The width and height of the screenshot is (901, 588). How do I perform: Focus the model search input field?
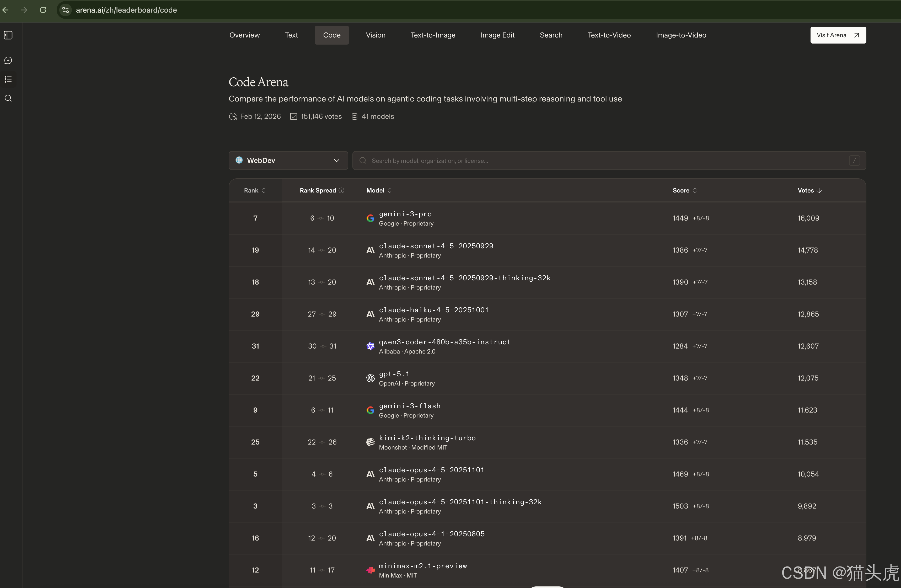coord(606,161)
